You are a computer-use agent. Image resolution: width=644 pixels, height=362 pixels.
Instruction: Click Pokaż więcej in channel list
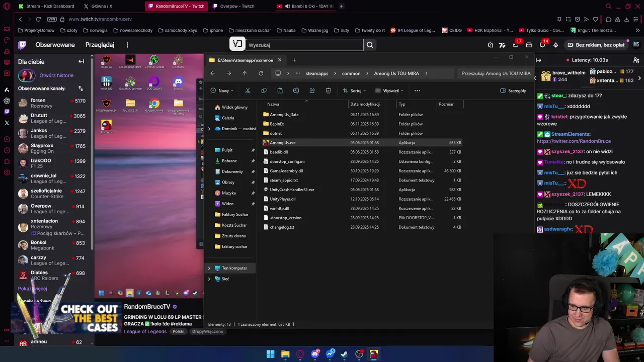tap(32, 289)
